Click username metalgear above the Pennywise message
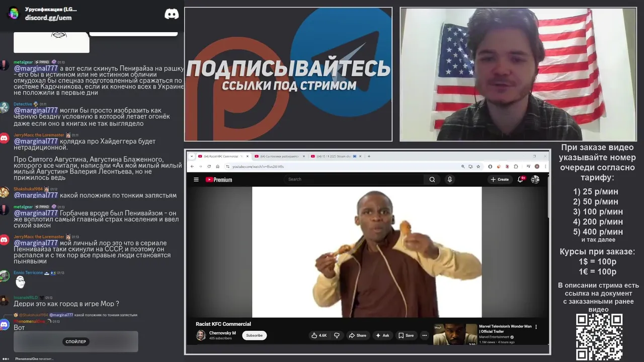 coord(23,62)
